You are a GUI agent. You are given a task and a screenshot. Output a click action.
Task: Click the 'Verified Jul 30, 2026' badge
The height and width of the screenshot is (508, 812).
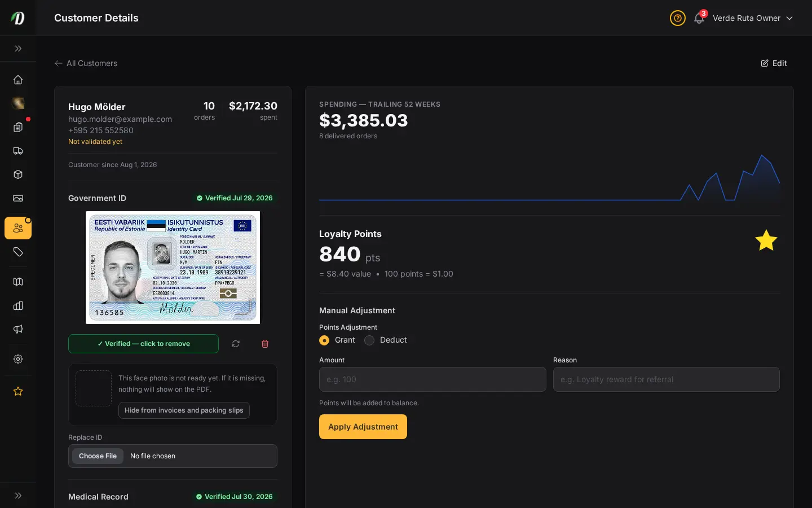coord(235,497)
